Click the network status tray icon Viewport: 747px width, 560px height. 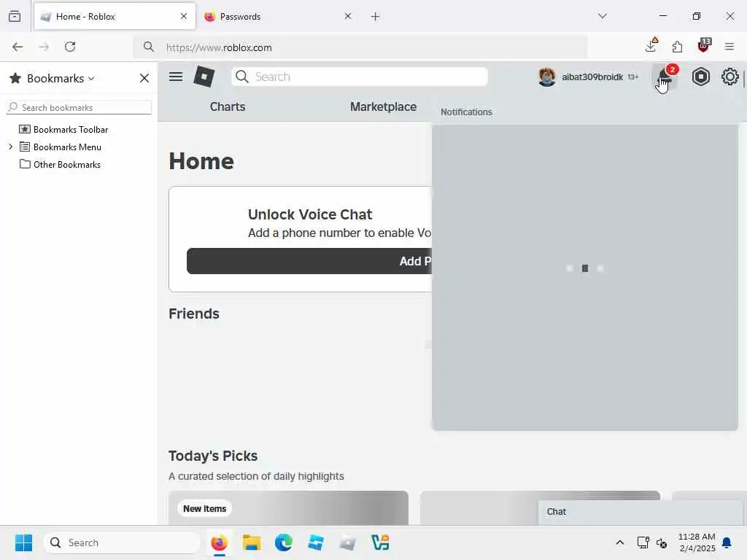643,542
